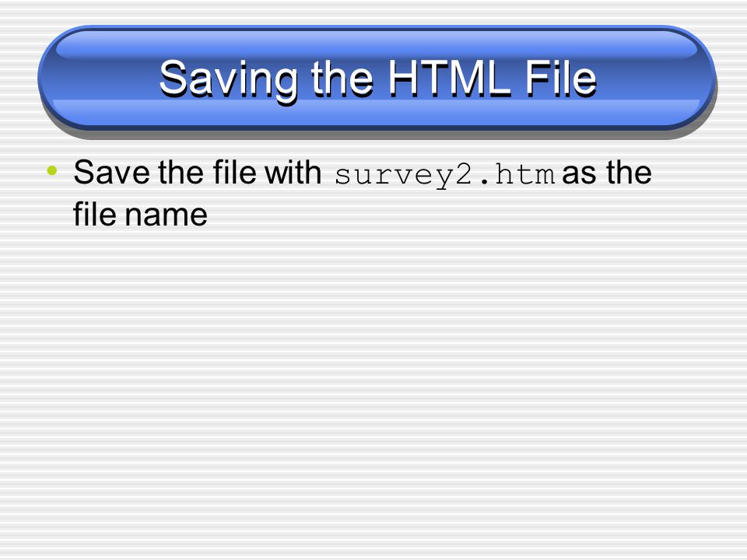Select the '.htm' extension in the code text

click(x=517, y=173)
